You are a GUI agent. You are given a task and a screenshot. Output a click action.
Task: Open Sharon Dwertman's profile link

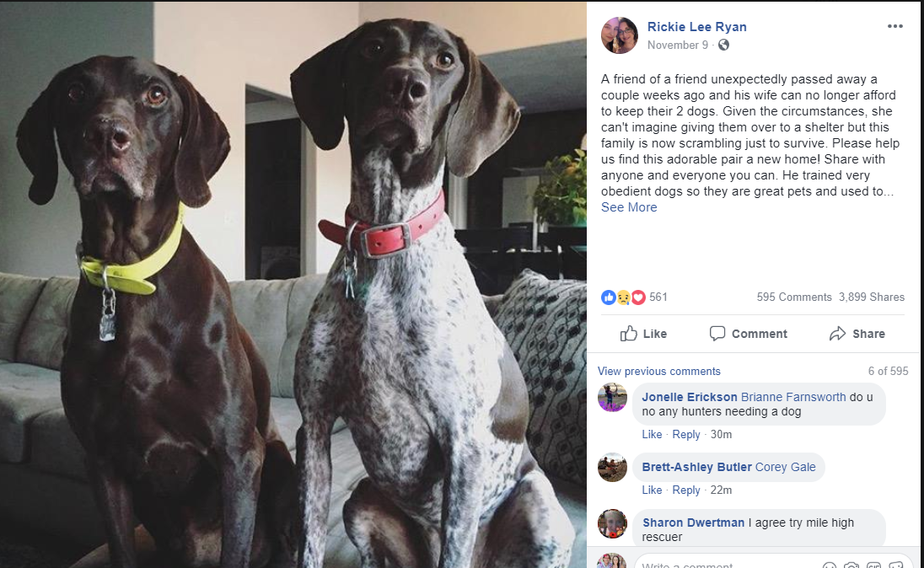(x=693, y=522)
